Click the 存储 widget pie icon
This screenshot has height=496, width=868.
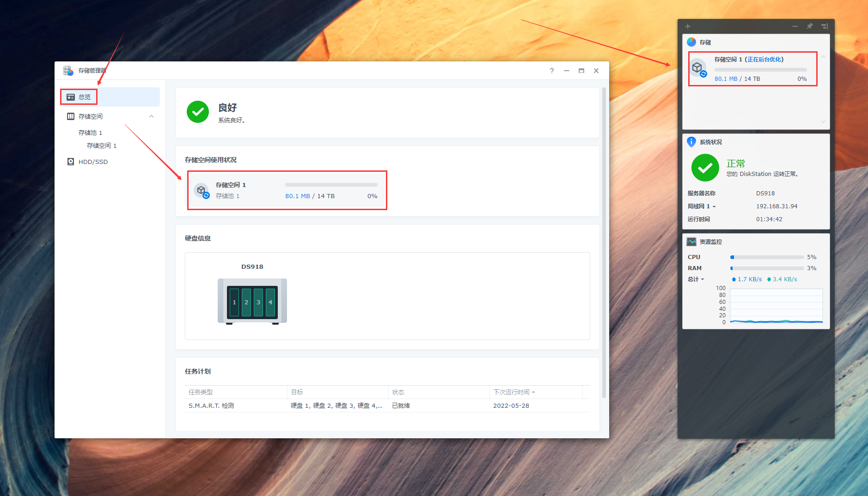pos(691,42)
